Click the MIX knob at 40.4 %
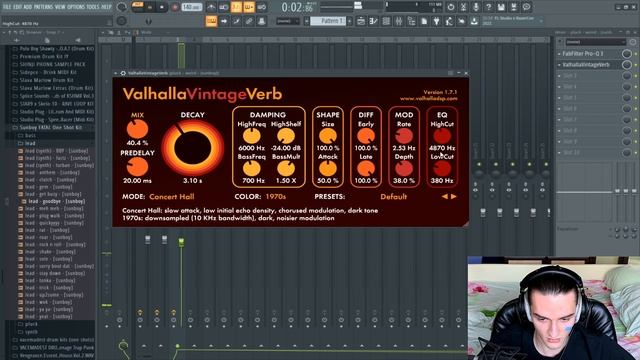This screenshot has height=360, width=640. (137, 129)
